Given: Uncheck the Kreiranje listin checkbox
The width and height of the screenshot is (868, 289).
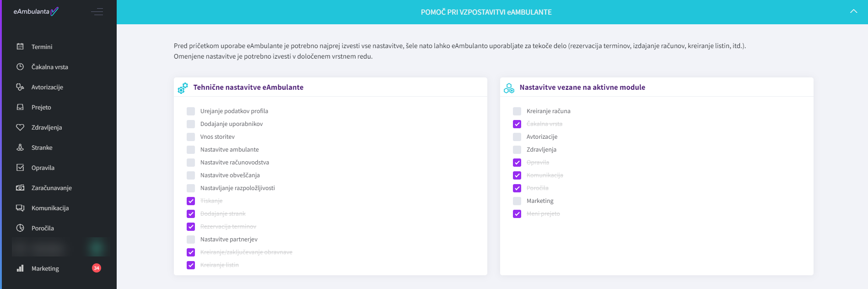Looking at the screenshot, I should [x=191, y=265].
